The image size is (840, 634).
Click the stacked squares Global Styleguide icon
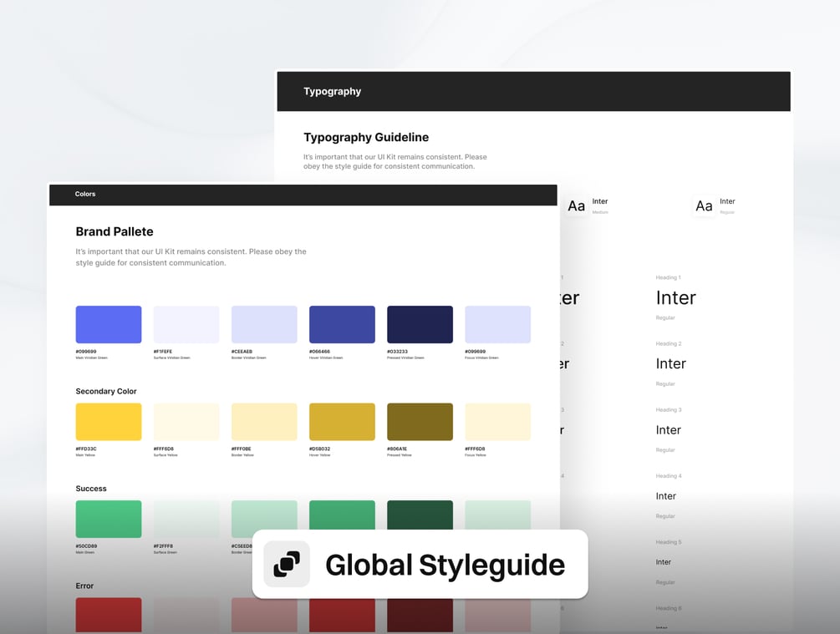pos(287,564)
